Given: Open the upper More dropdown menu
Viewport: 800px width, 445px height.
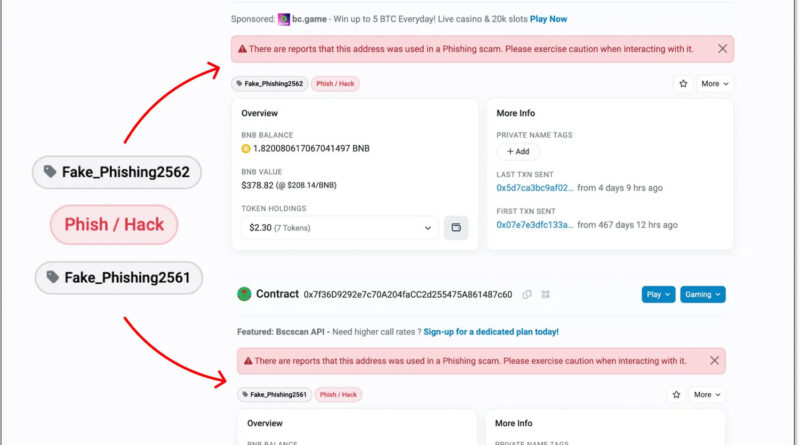Looking at the screenshot, I should click(x=714, y=84).
